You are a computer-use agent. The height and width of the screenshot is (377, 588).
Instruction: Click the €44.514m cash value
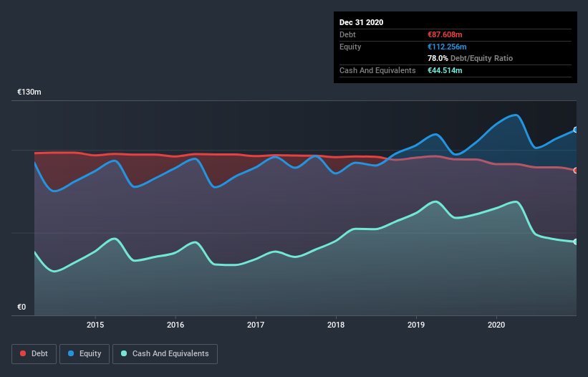pyautogui.click(x=445, y=70)
